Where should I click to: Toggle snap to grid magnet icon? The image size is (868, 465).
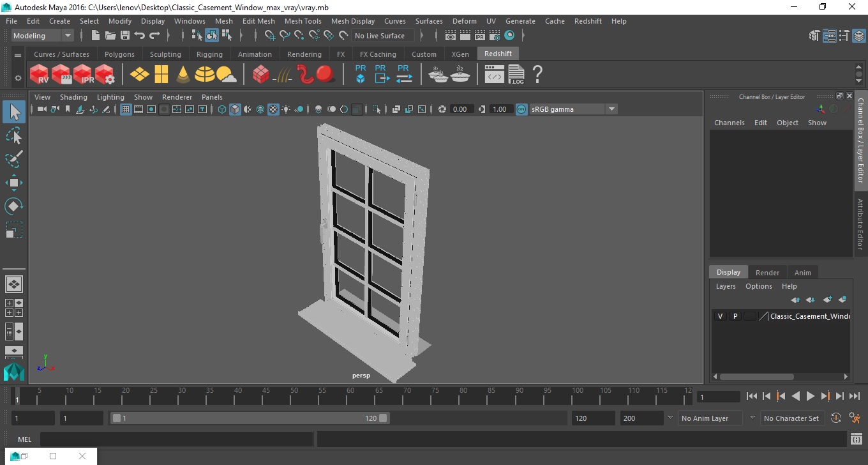coord(270,36)
